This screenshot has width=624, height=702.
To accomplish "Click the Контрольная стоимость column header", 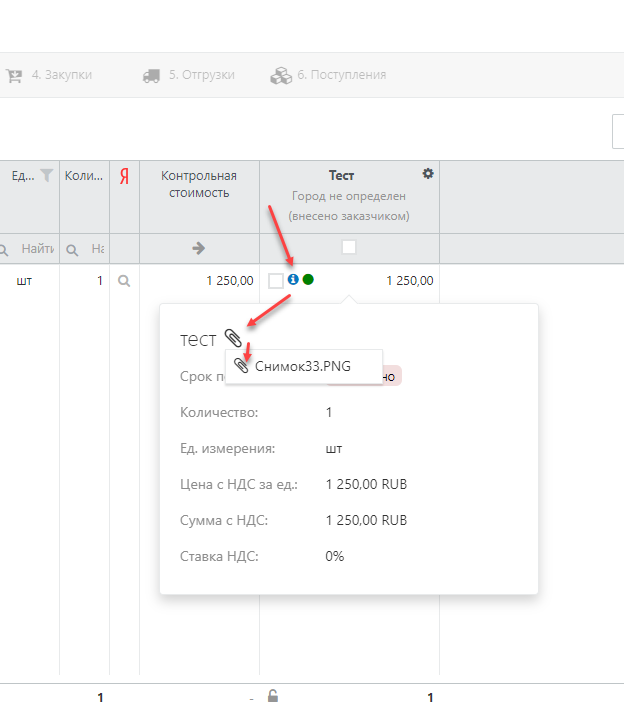I will click(x=199, y=184).
